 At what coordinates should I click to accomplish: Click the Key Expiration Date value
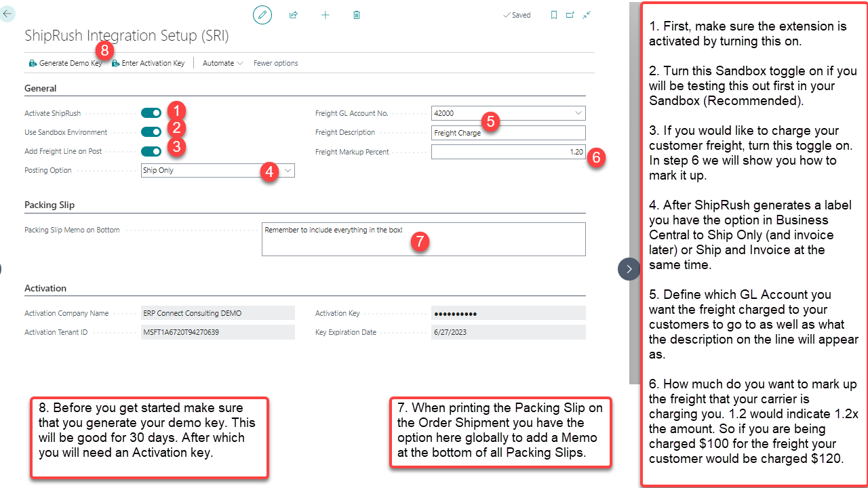pyautogui.click(x=509, y=332)
